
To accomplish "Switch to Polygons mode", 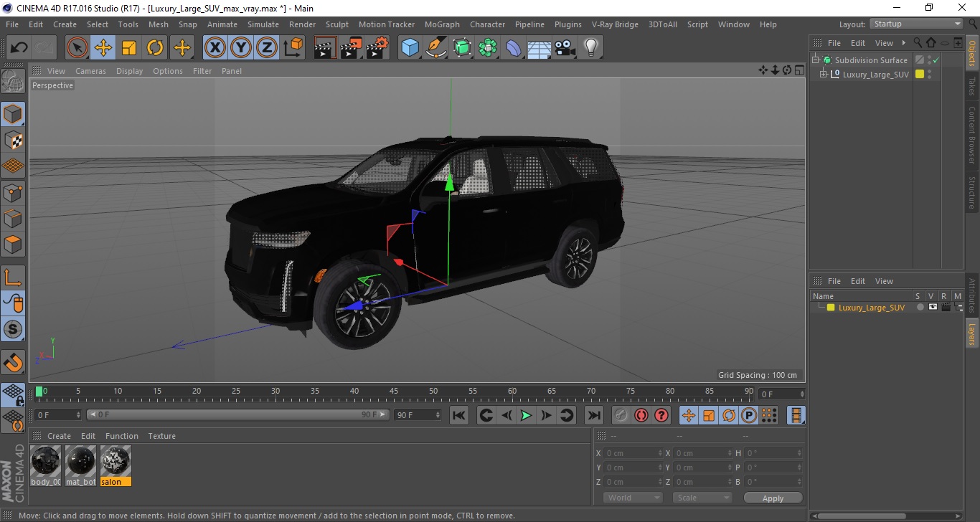I will point(13,244).
